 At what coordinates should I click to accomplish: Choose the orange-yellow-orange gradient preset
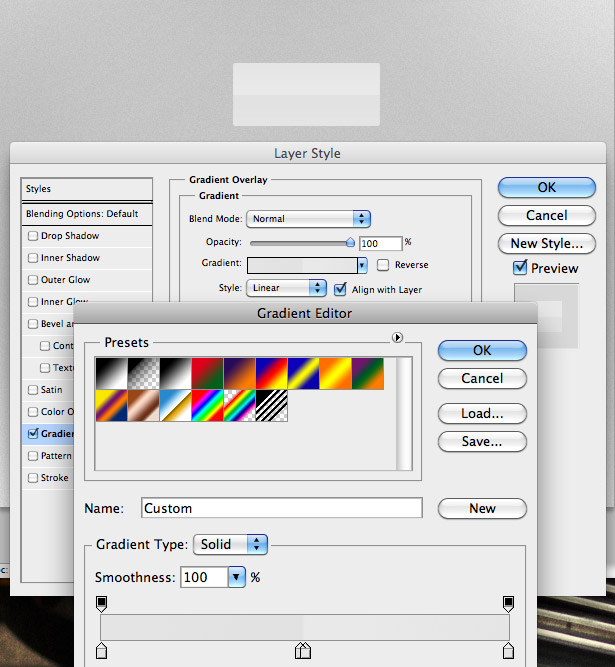tap(336, 373)
